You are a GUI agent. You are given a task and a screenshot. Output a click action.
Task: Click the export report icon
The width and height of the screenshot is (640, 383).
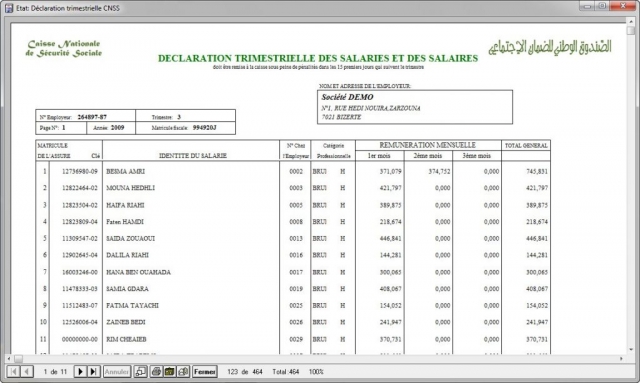coord(169,372)
